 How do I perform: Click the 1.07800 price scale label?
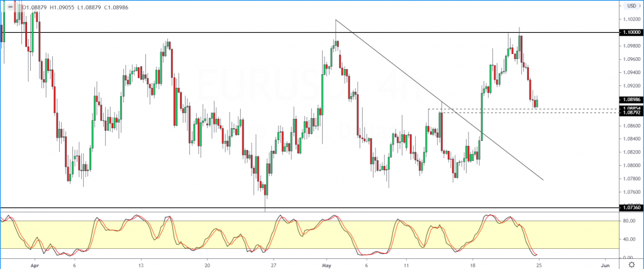click(x=631, y=178)
